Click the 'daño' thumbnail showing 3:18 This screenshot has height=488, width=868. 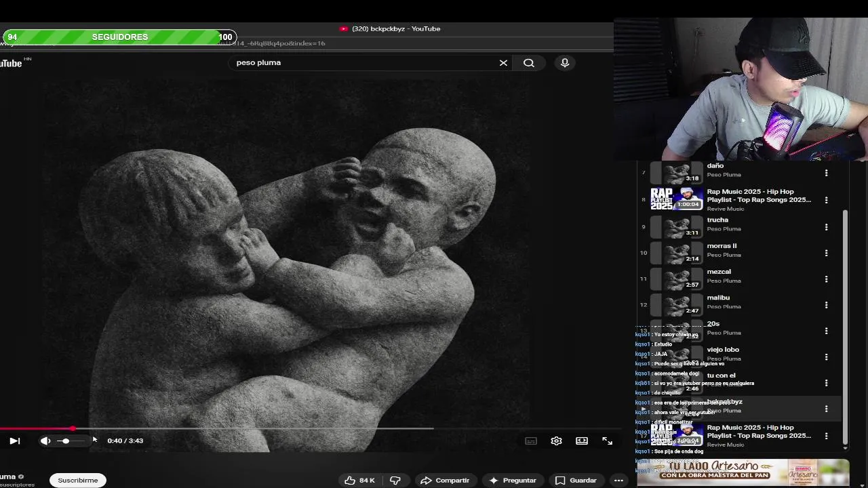click(677, 172)
